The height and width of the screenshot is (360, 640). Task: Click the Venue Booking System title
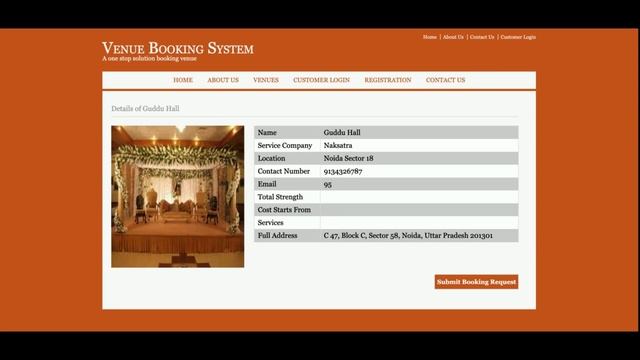178,48
